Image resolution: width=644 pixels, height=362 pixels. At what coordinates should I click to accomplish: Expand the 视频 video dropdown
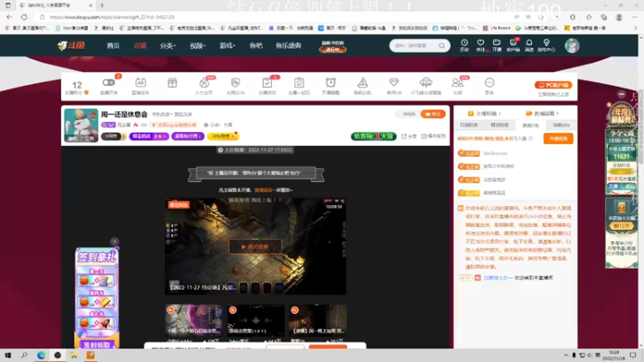coord(197,46)
